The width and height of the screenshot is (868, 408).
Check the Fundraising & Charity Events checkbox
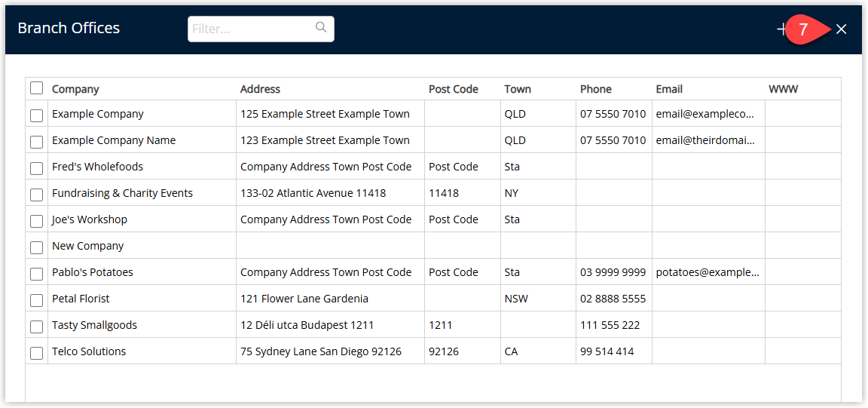[x=36, y=195]
